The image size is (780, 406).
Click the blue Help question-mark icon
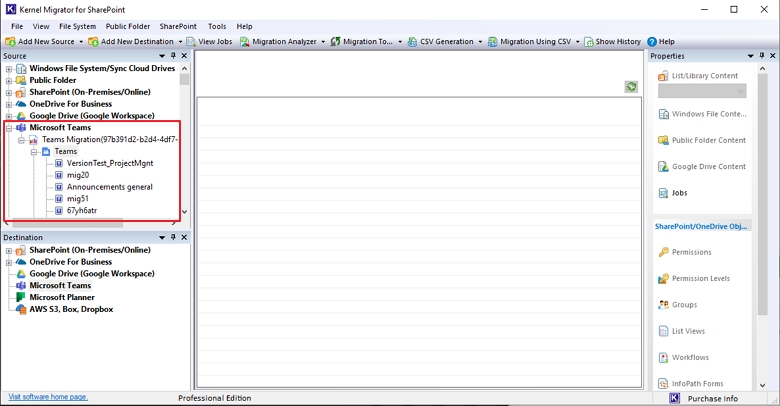pyautogui.click(x=652, y=42)
